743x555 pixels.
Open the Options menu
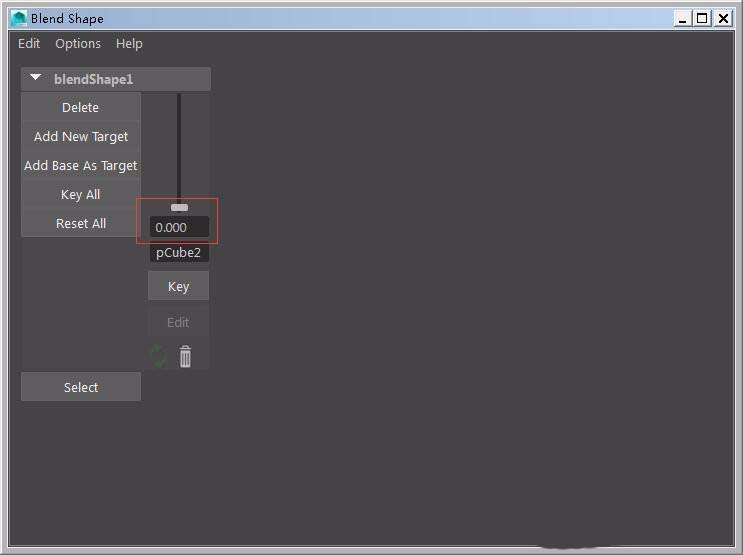(78, 44)
